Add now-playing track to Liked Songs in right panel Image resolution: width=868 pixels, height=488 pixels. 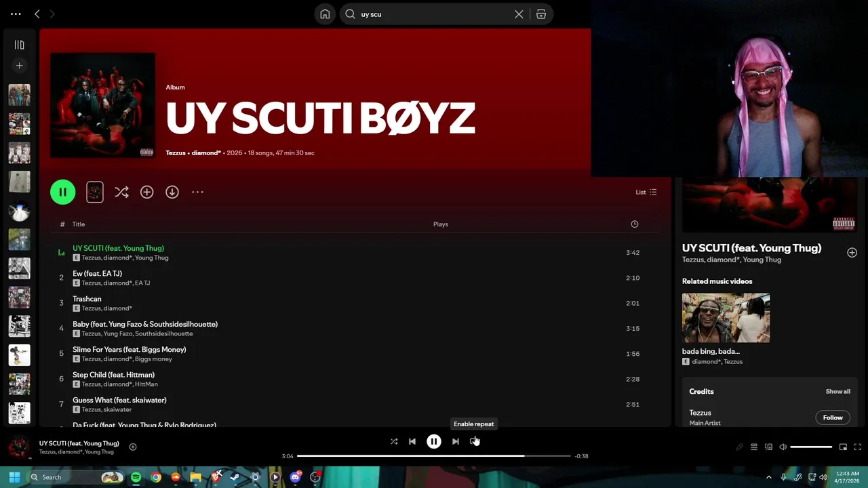pos(852,253)
